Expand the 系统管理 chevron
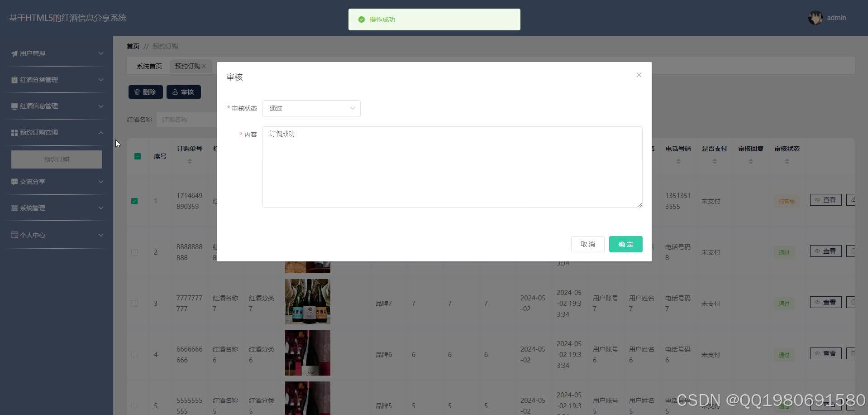 click(101, 208)
